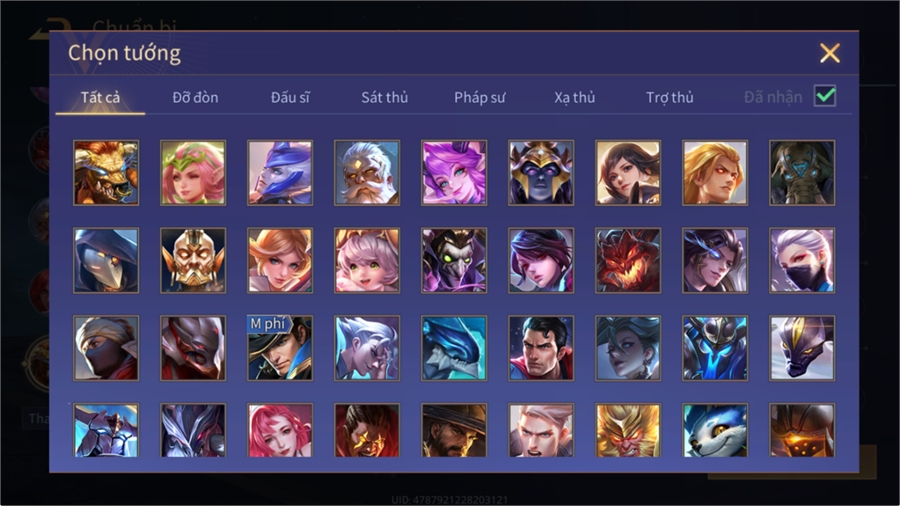900x506 pixels.
Task: Show the Pháp sư hero list
Action: (480, 98)
